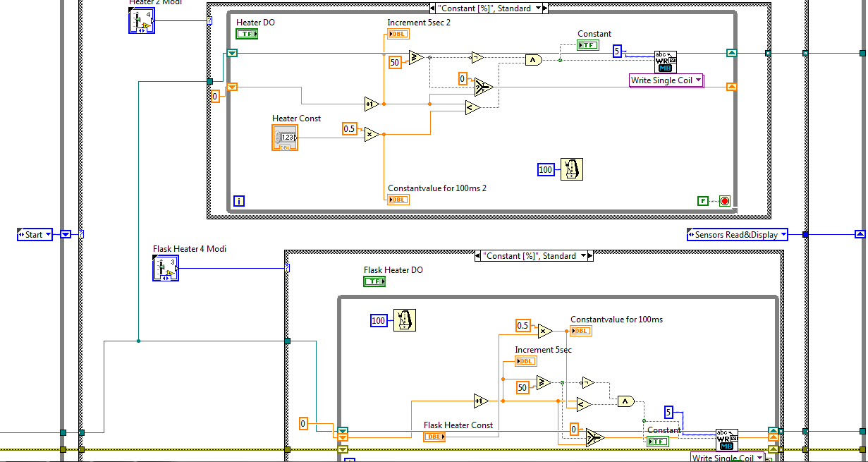Screen dimensions: 868x462
Task: Select increment (+1) node in Flask Heater loop
Action: (481, 401)
